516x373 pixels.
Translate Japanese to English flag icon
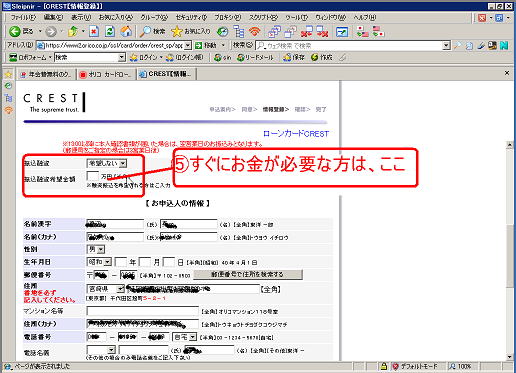coord(362,32)
